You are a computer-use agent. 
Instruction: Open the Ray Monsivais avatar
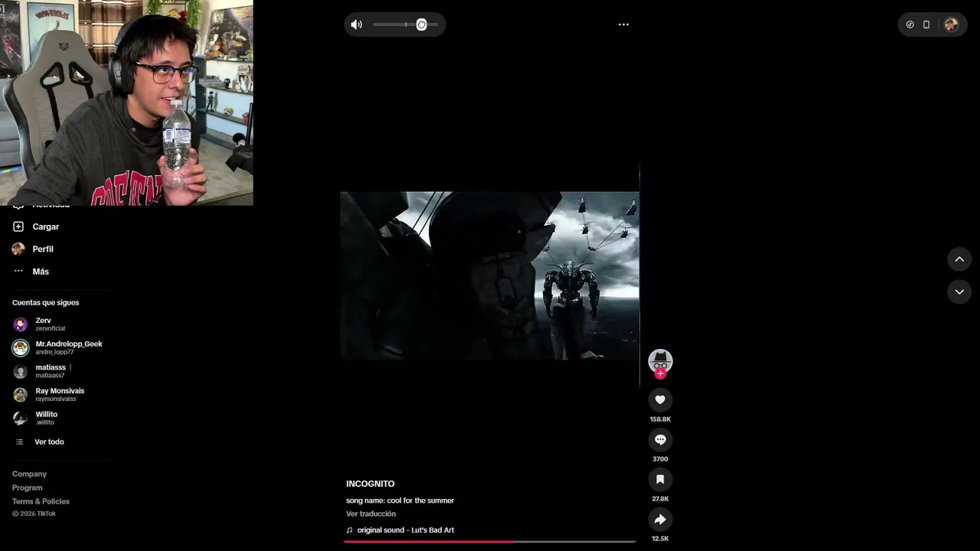[21, 395]
